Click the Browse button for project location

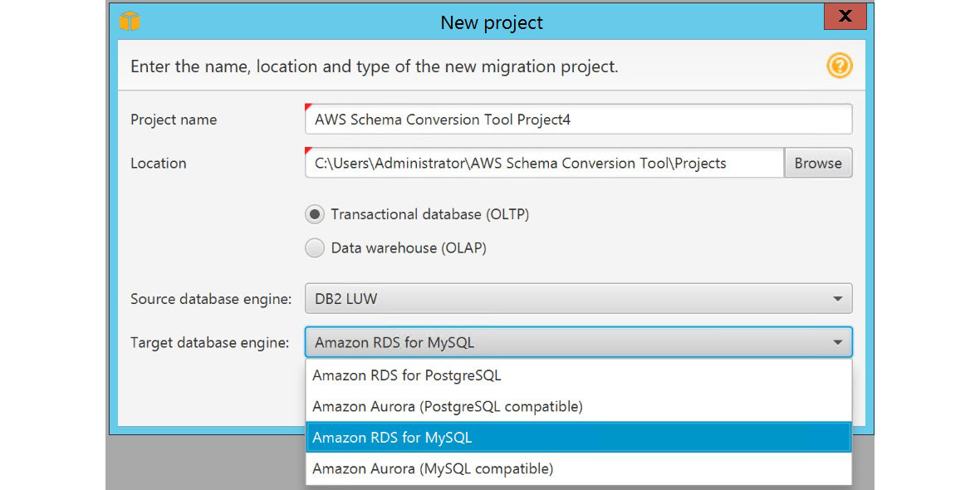coord(818,163)
